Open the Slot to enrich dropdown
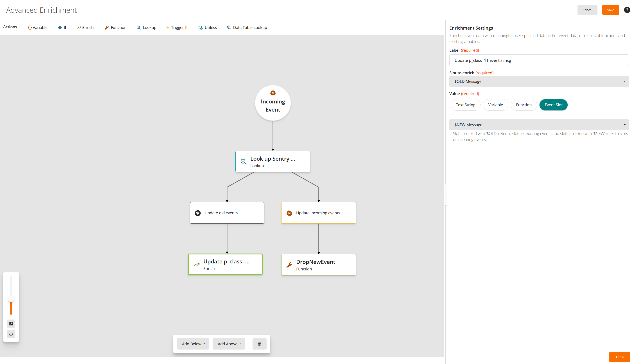This screenshot has height=364, width=633. tap(539, 81)
